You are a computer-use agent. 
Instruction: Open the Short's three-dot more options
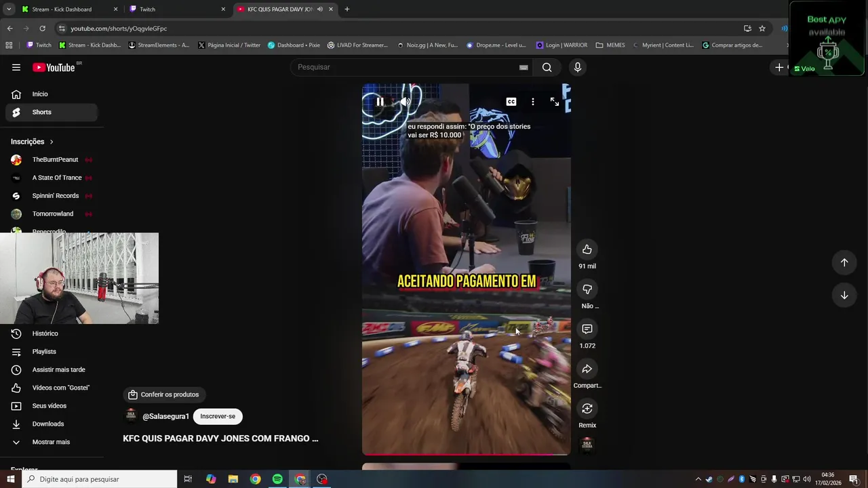[x=533, y=102]
